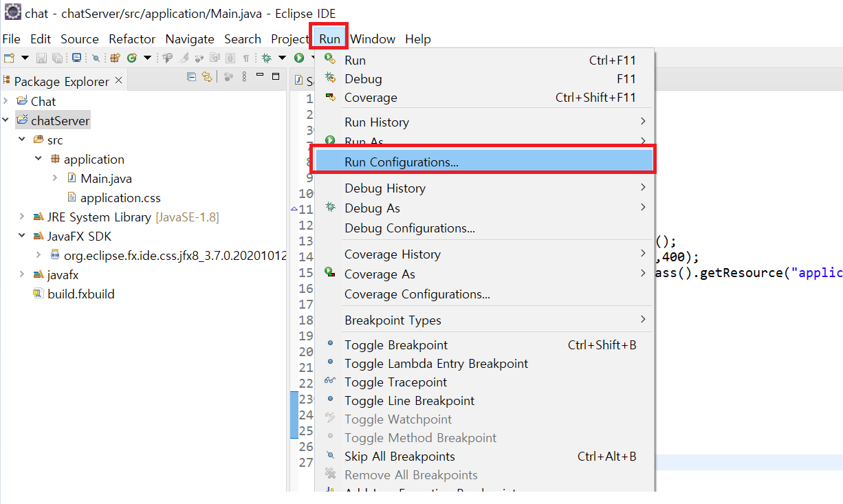Click the Save toolbar icon
The height and width of the screenshot is (504, 843).
coord(41,58)
